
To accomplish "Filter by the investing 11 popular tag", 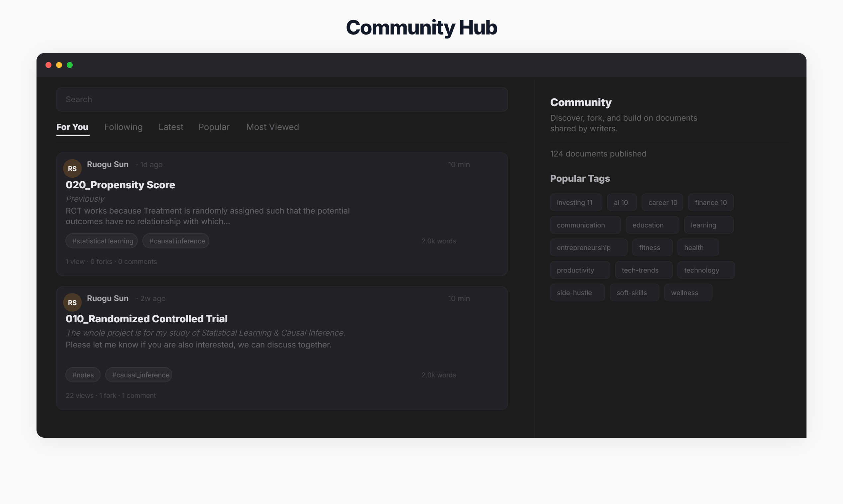I will [575, 202].
